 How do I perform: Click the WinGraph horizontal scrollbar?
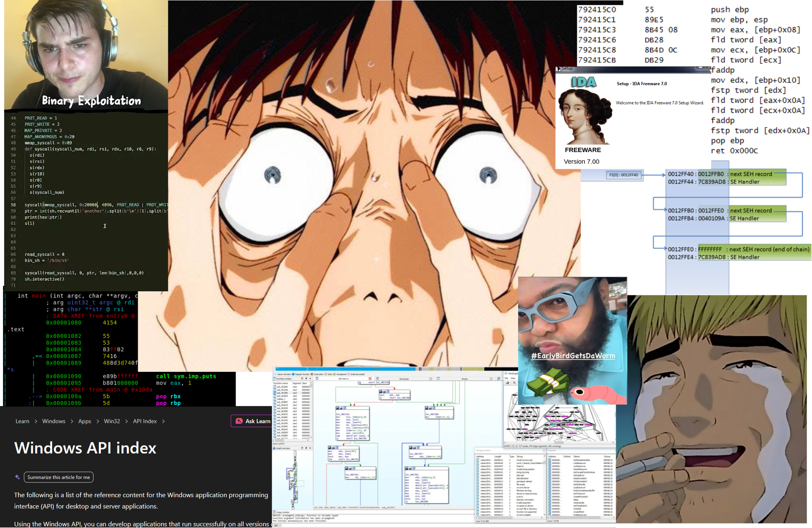click(559, 443)
